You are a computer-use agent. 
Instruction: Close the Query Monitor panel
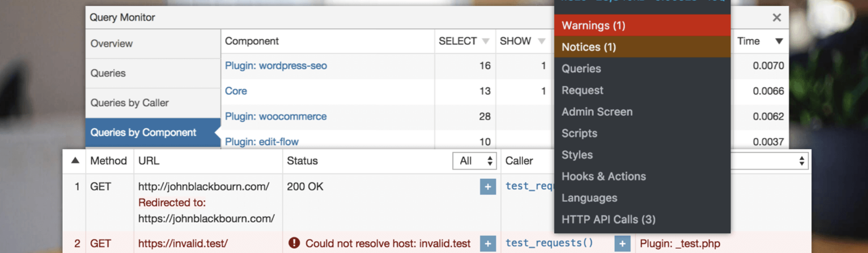(x=777, y=17)
